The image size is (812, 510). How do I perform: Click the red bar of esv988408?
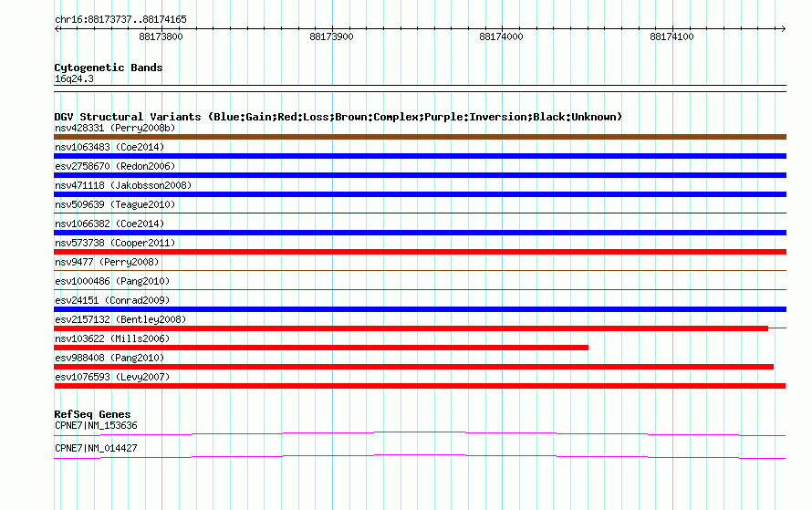click(x=414, y=367)
